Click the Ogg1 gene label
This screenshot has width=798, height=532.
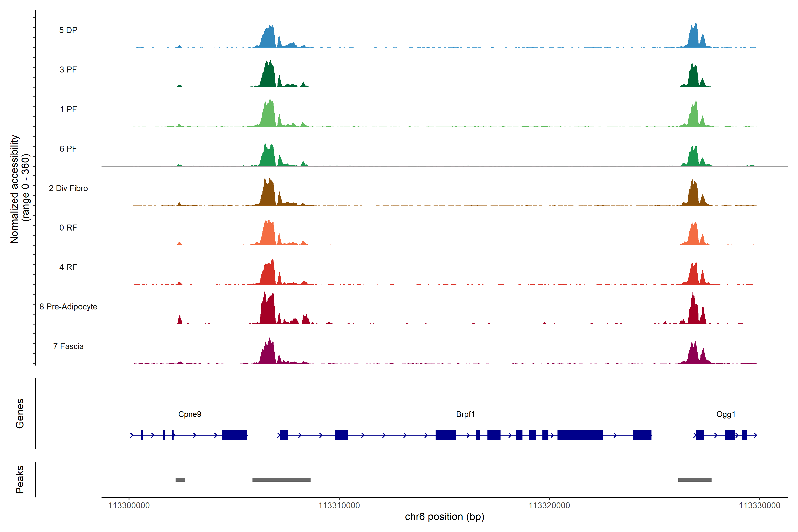[x=726, y=414]
